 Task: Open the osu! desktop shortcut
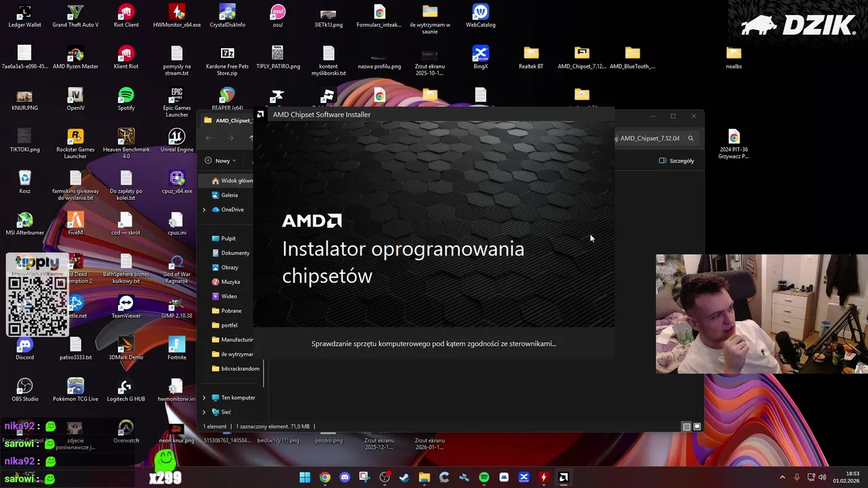(x=278, y=16)
